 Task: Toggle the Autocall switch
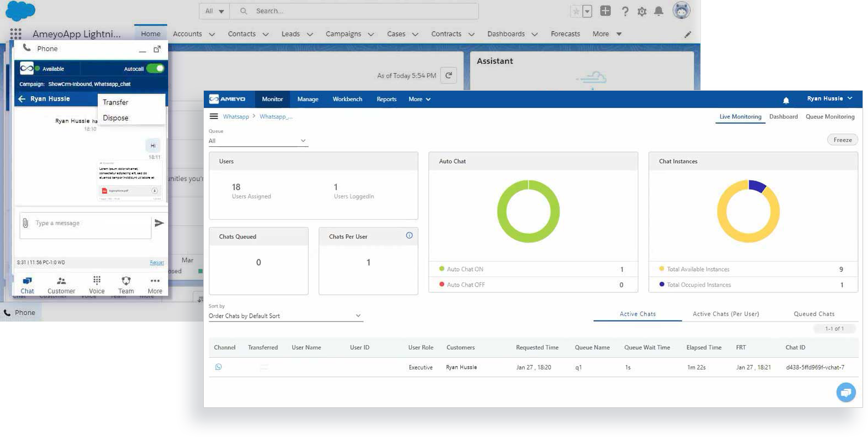155,69
